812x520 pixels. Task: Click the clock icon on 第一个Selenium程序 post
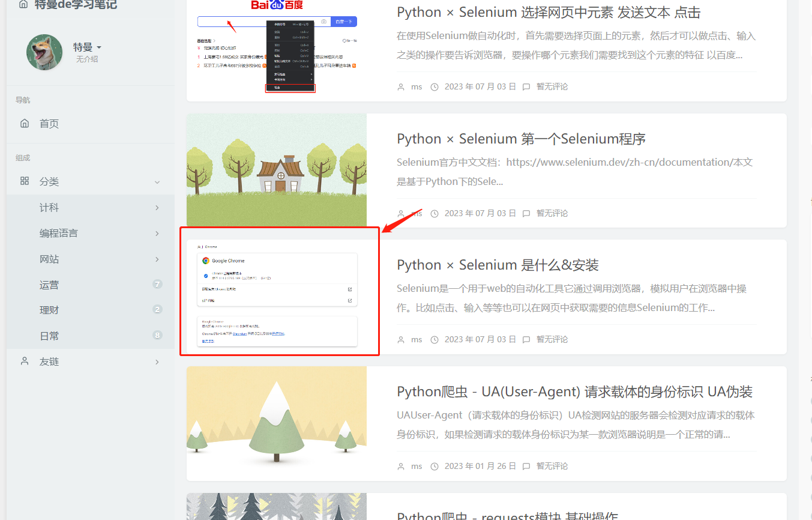click(435, 213)
